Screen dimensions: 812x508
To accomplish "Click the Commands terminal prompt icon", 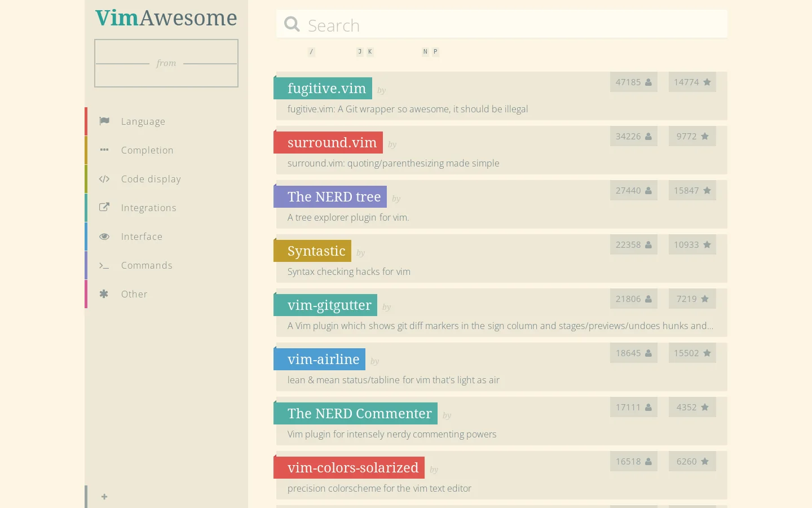I will pyautogui.click(x=104, y=265).
